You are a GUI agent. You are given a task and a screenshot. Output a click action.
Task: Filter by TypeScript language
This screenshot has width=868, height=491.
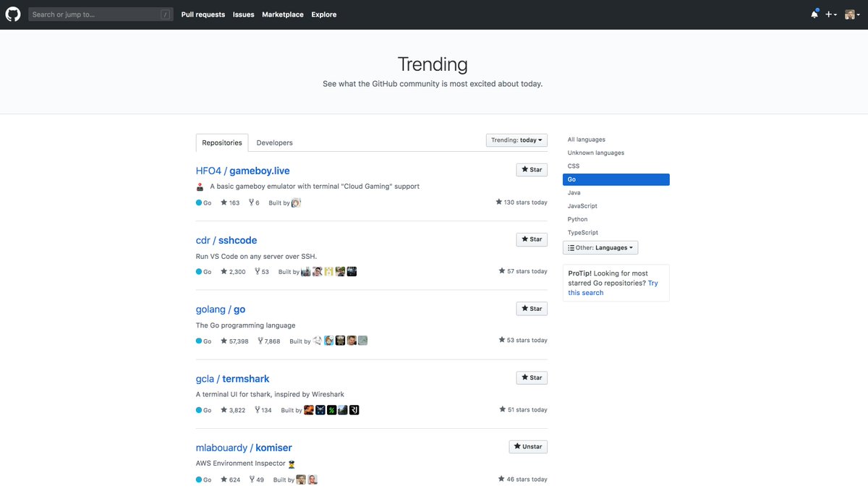coord(583,233)
